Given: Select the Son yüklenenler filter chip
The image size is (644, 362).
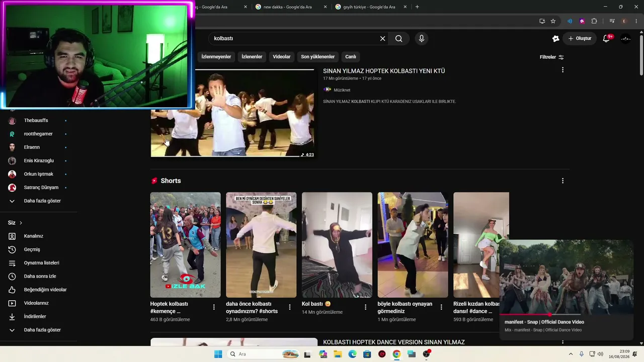Looking at the screenshot, I should (x=318, y=57).
